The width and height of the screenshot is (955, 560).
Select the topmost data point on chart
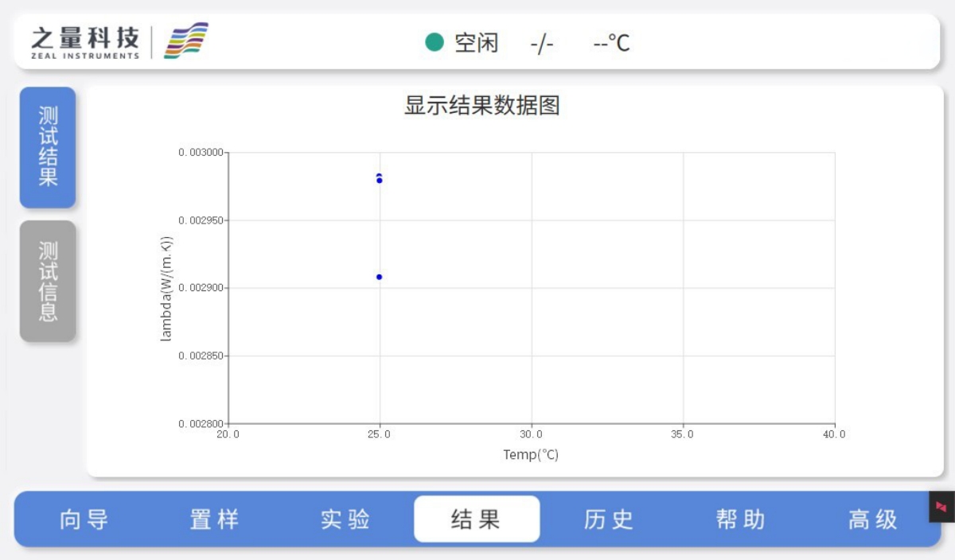click(x=380, y=176)
